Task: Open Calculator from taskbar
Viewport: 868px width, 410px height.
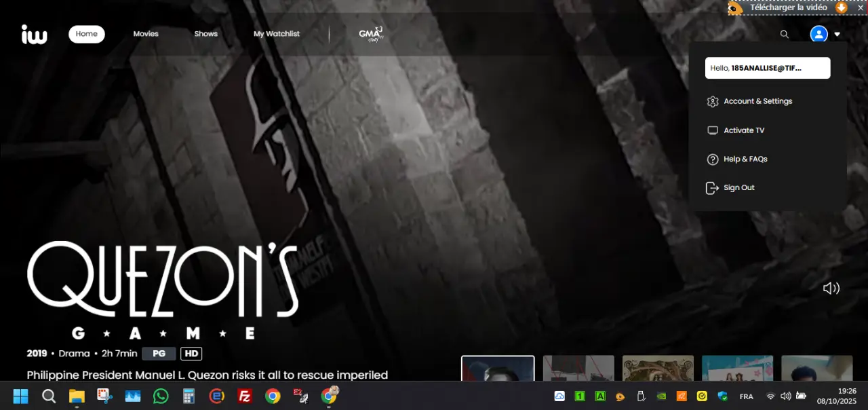Action: click(189, 396)
